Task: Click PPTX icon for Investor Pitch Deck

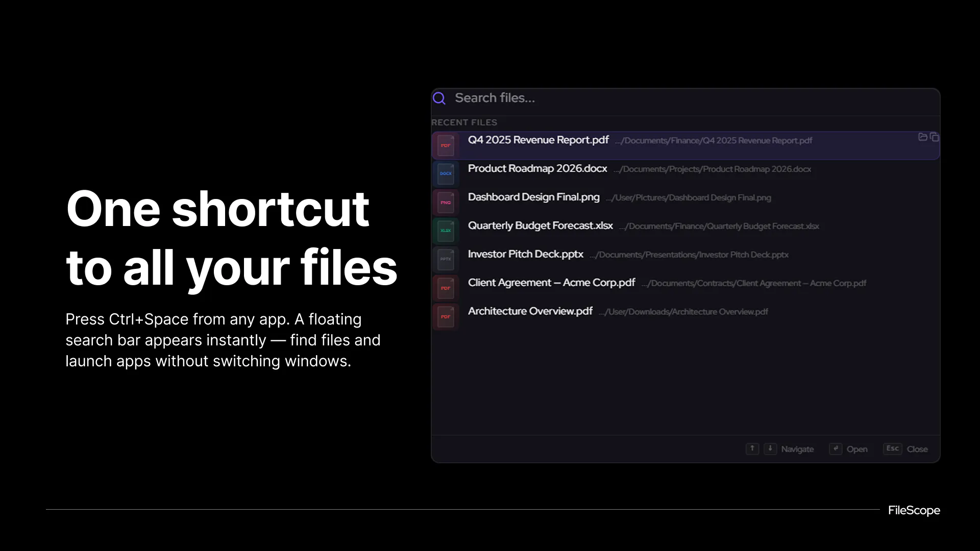Action: click(446, 260)
